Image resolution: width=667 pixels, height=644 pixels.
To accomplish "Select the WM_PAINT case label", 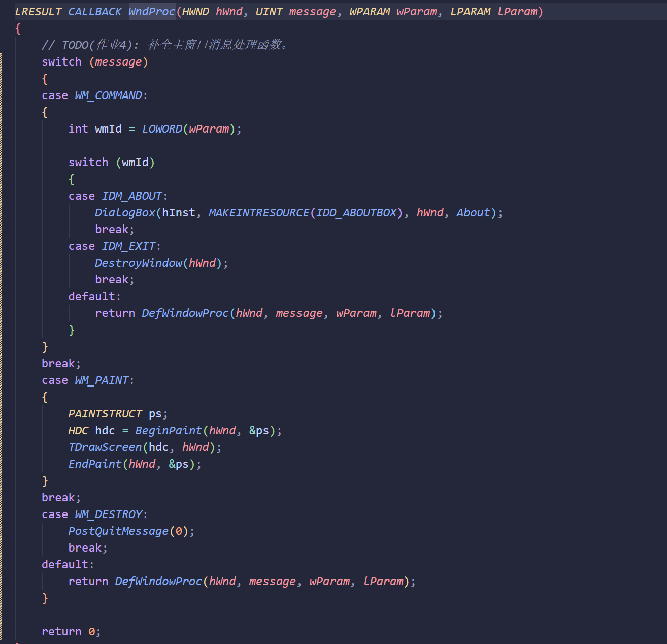I will pos(102,380).
